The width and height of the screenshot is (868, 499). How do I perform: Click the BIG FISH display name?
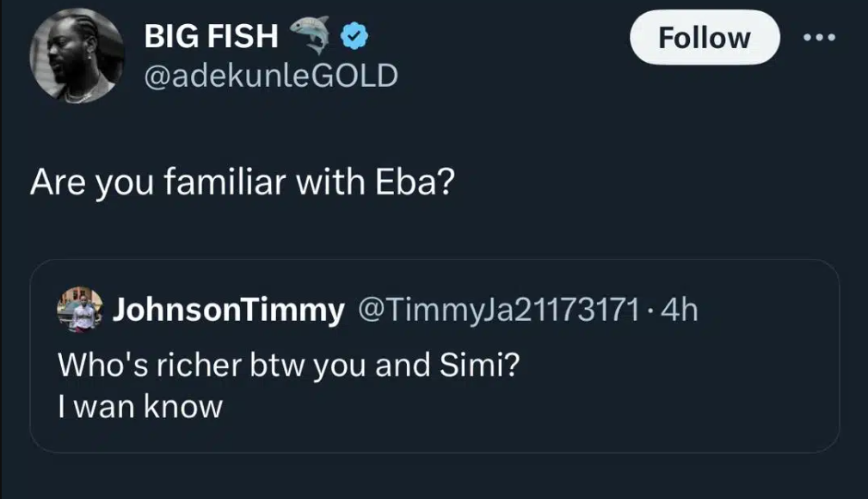coord(212,36)
